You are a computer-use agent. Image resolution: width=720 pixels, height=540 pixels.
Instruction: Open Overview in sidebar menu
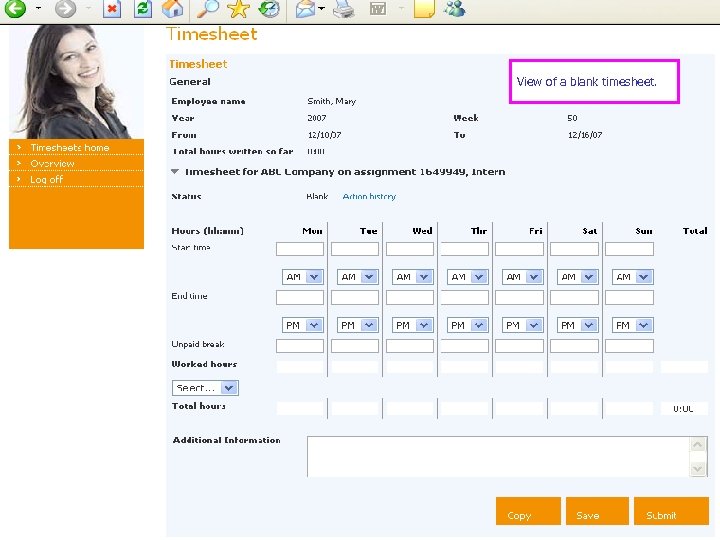pos(52,163)
